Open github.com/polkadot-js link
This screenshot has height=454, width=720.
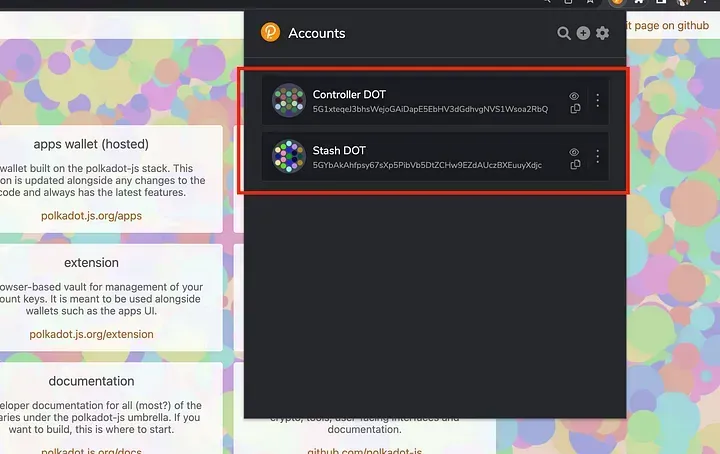365,450
